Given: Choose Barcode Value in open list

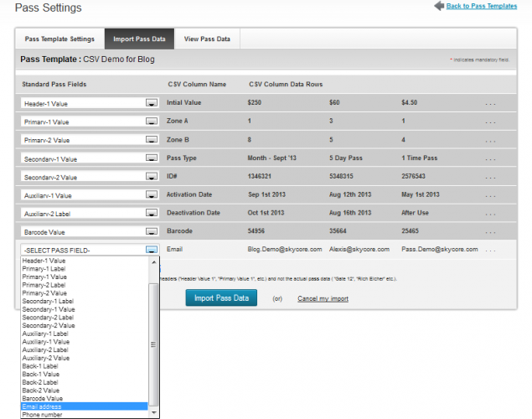Looking at the screenshot, I should (85, 399).
